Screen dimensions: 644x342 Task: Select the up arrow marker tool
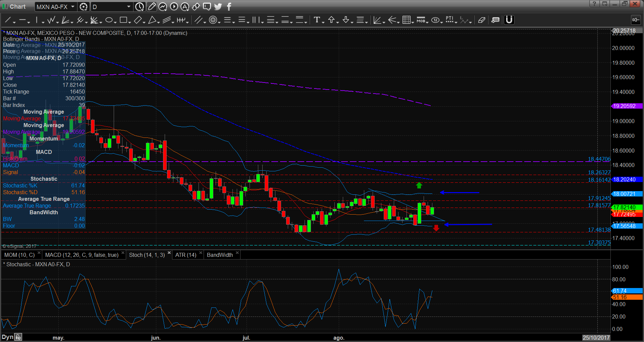[331, 20]
